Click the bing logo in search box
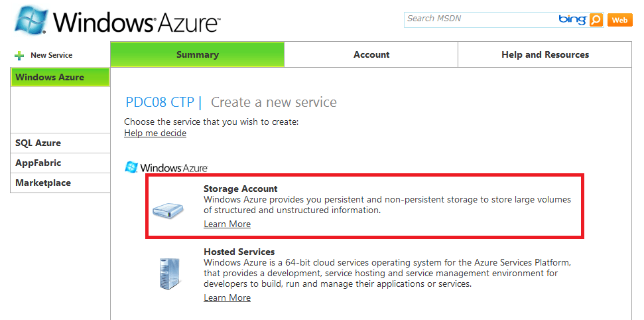 point(572,19)
